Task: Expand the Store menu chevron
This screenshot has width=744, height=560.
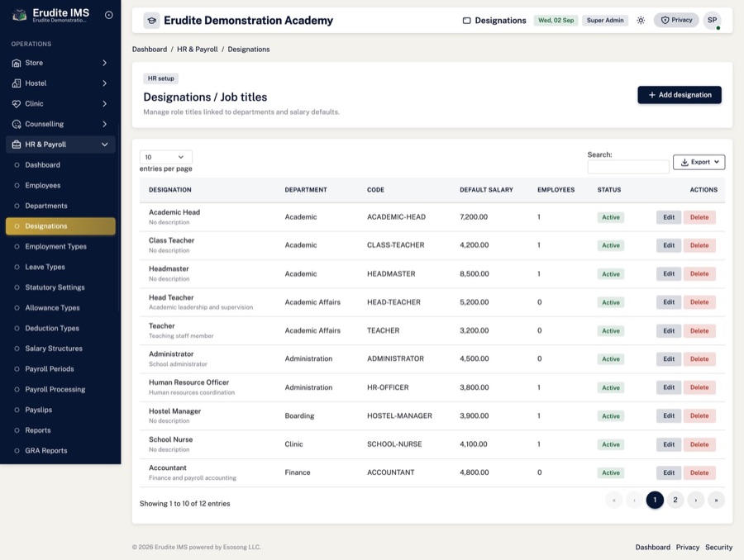Action: [104, 63]
